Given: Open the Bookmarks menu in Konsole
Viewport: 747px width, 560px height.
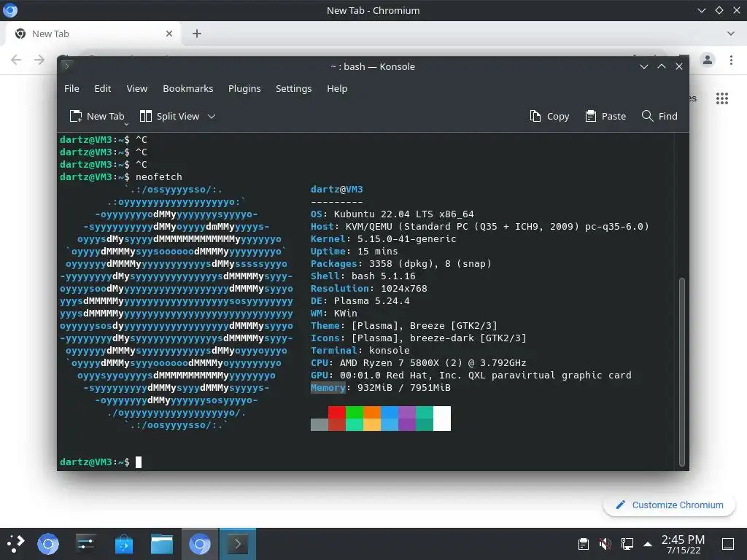Looking at the screenshot, I should (x=187, y=88).
